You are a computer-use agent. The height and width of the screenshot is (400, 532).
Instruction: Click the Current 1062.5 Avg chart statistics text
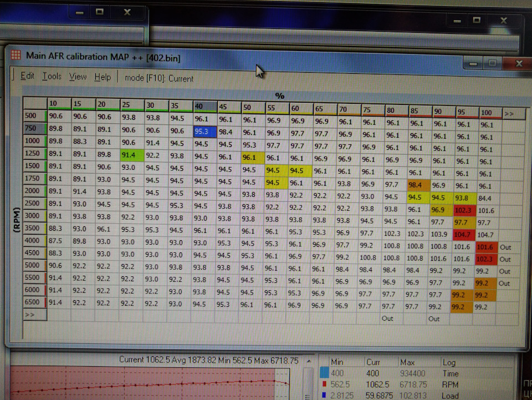(209, 360)
